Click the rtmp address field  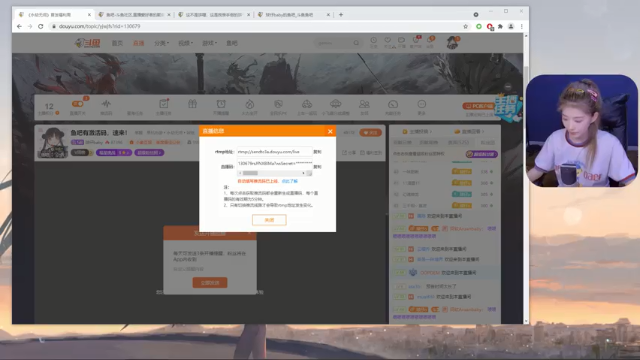[x=274, y=151]
